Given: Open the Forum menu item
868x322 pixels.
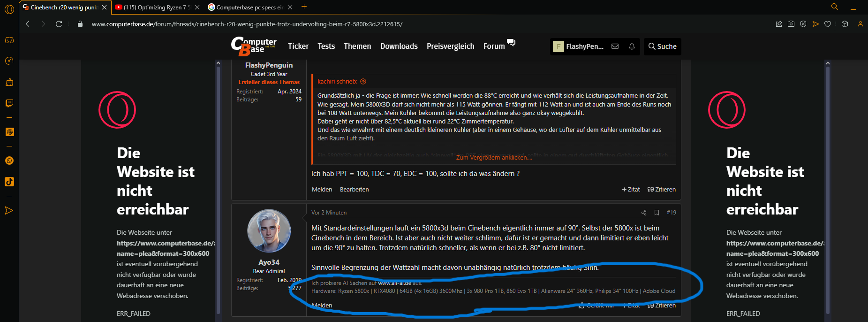Looking at the screenshot, I should coord(494,46).
